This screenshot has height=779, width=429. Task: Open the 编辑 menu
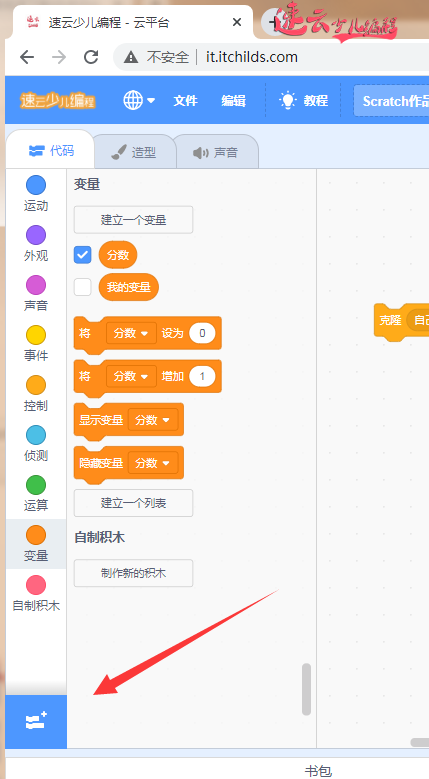click(233, 101)
